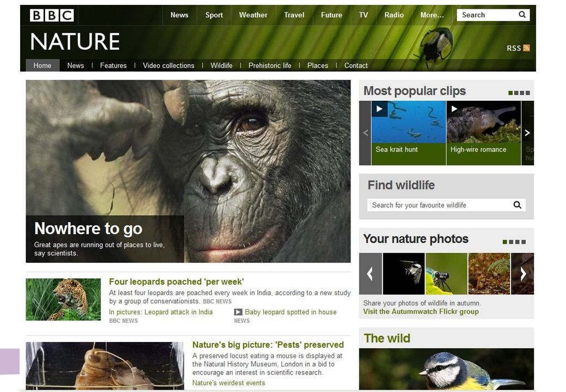
Task: Open Prehistoric life section
Action: 269,66
